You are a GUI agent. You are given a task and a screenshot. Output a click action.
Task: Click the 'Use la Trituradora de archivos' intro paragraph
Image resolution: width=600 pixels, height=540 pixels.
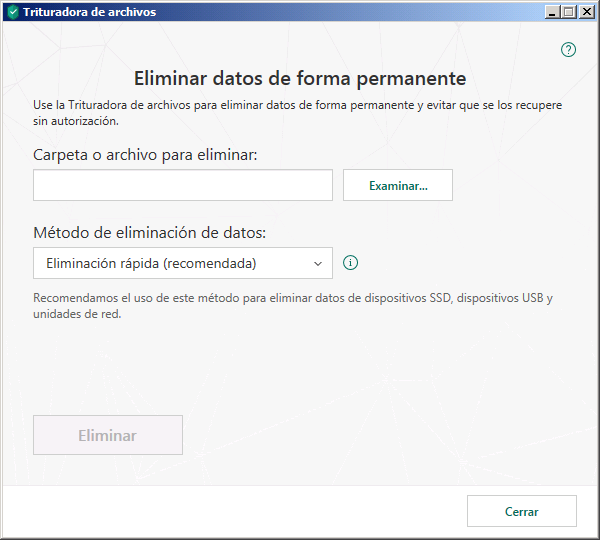pos(298,113)
